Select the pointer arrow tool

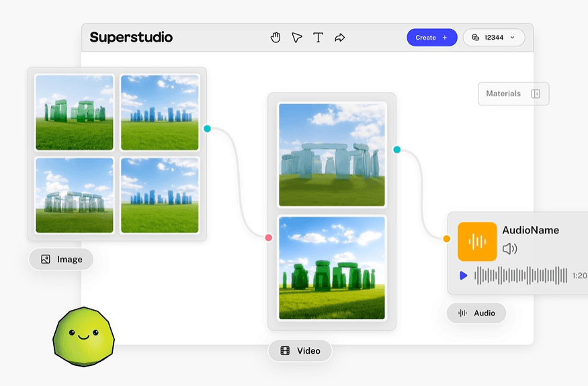[x=296, y=38]
